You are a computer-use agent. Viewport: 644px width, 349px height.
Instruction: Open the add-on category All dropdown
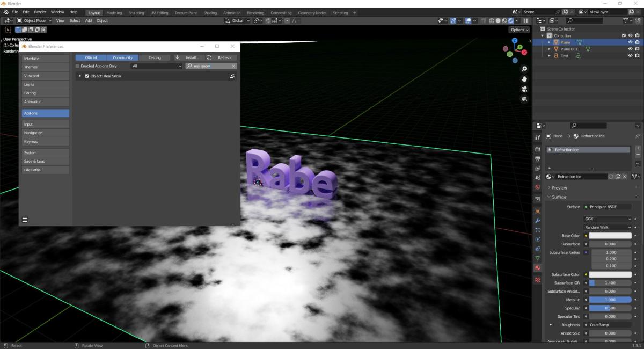click(157, 66)
